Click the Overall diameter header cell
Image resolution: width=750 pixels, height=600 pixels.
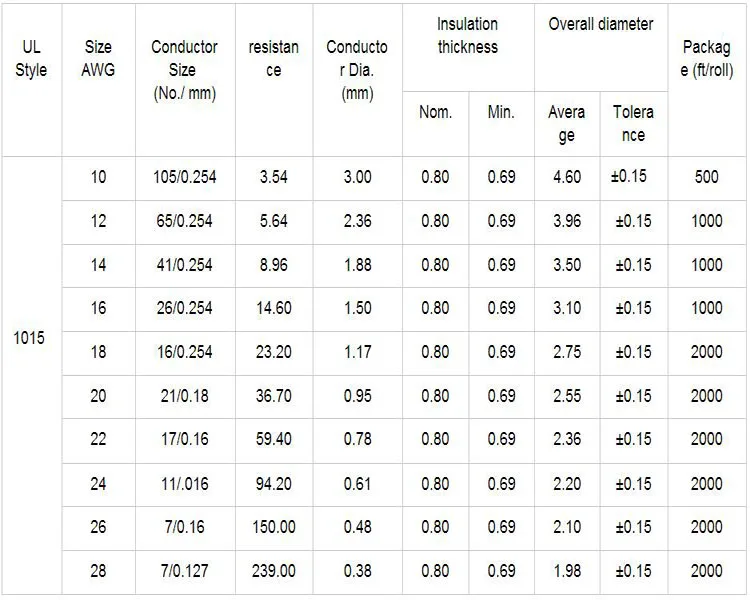point(600,24)
